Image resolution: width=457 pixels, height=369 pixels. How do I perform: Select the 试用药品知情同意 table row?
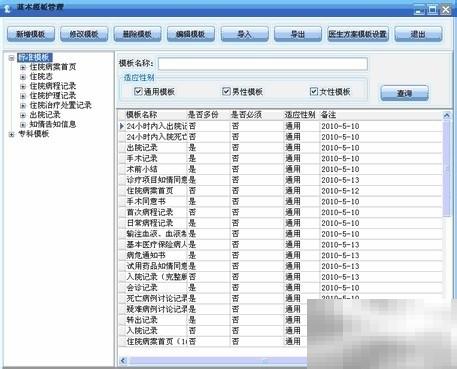click(281, 266)
